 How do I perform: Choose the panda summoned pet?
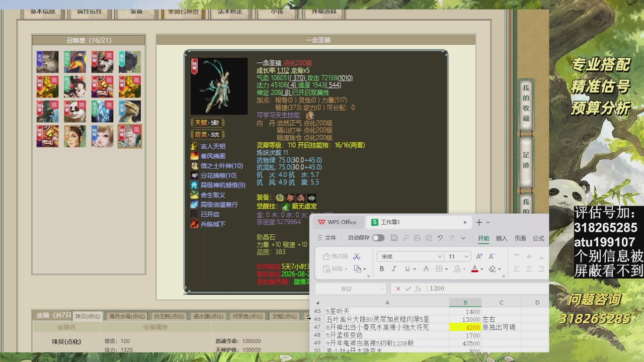point(74,111)
